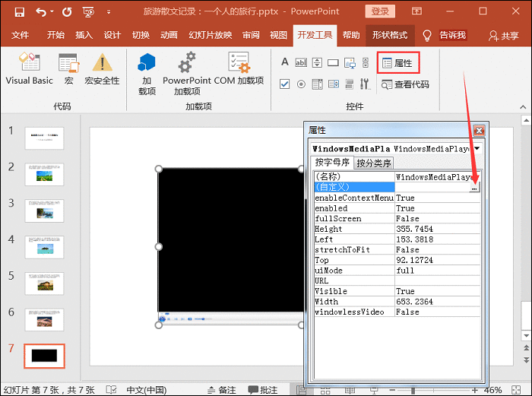The image size is (532, 396).
Task: Insert a checkbox control from 控件 group
Action: click(285, 84)
